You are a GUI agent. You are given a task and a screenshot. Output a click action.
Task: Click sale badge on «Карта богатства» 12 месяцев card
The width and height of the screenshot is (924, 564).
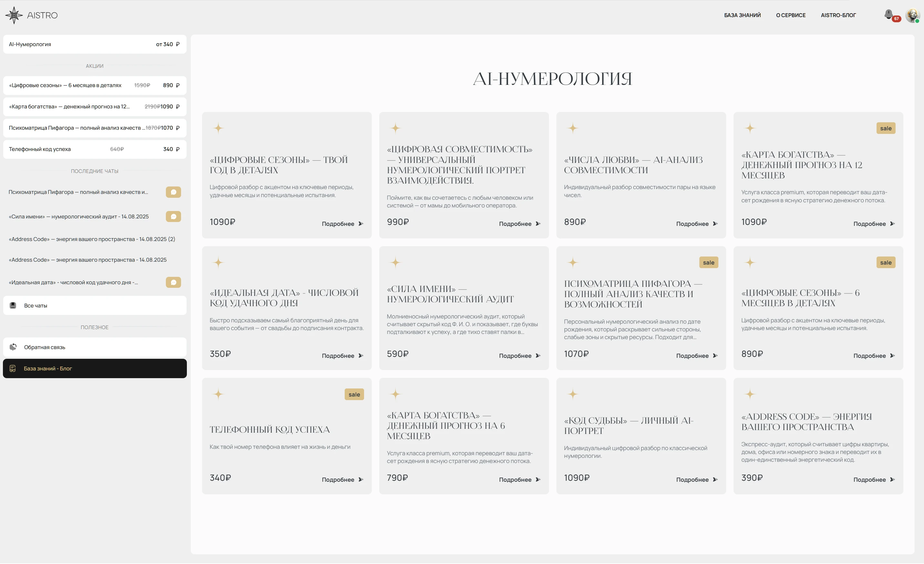pyautogui.click(x=886, y=128)
